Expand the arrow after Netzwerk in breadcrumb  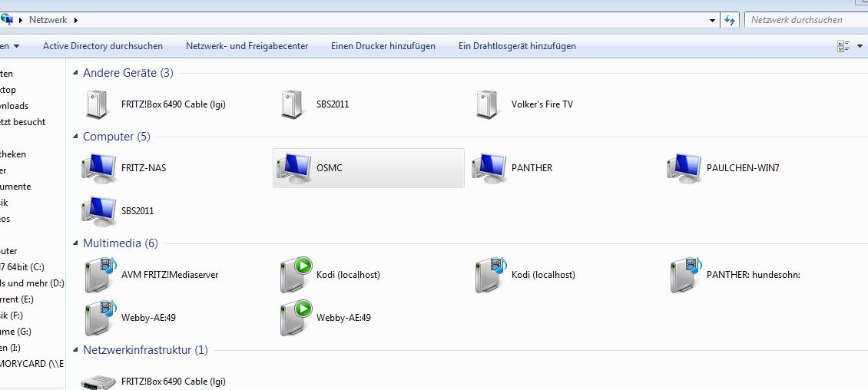(76, 20)
